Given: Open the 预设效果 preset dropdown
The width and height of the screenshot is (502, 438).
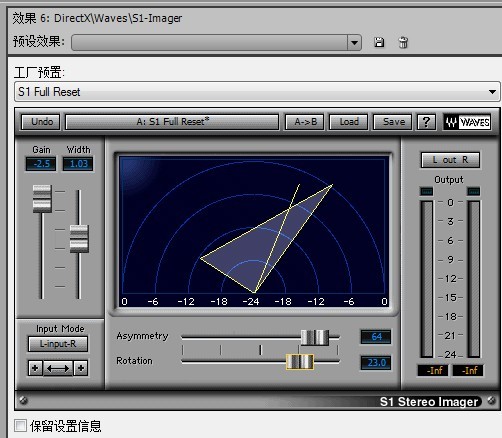Looking at the screenshot, I should [354, 43].
